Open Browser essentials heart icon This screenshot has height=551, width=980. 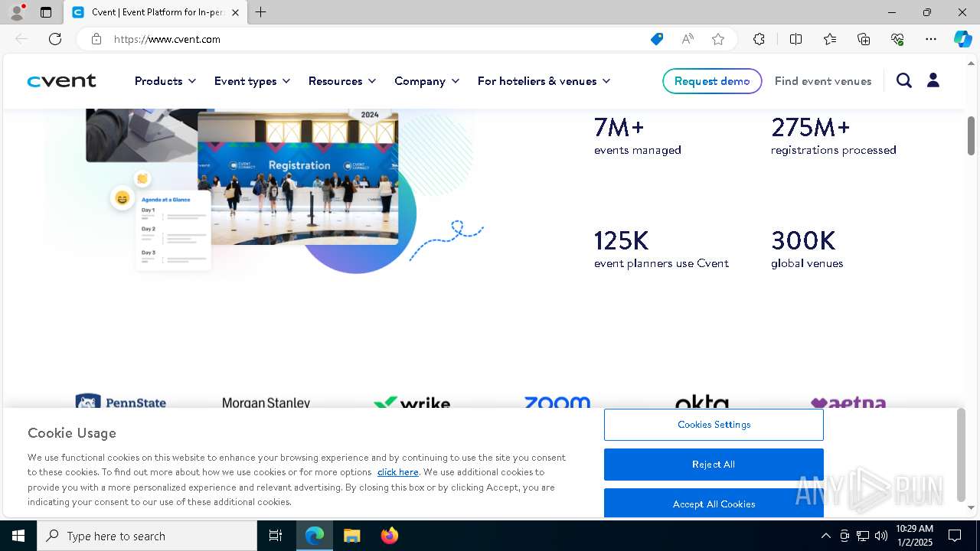(897, 39)
